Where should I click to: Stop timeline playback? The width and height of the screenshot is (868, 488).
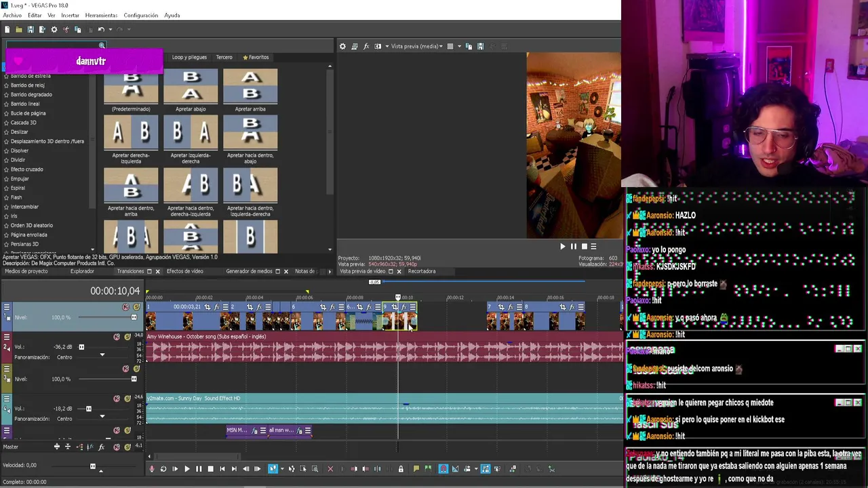pyautogui.click(x=210, y=468)
